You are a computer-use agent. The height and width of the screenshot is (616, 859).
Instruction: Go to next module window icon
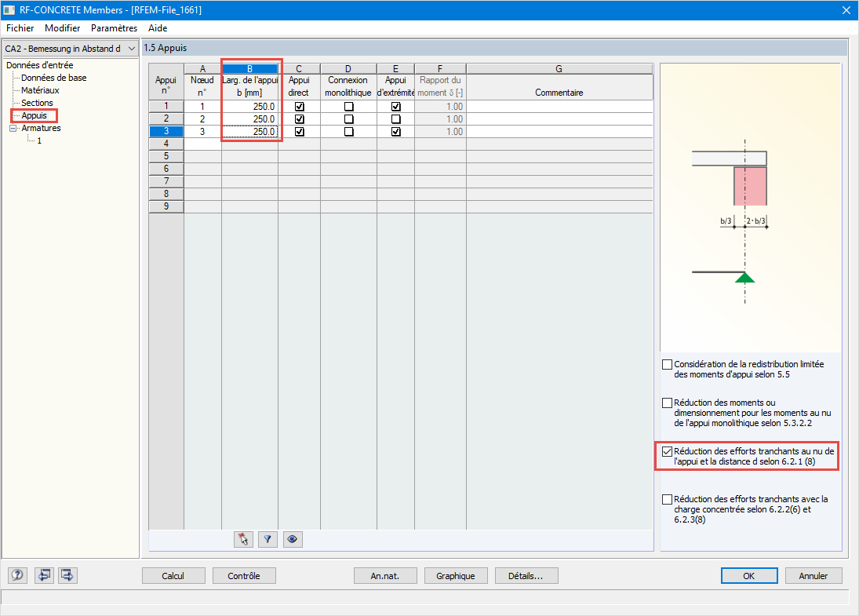(x=67, y=575)
